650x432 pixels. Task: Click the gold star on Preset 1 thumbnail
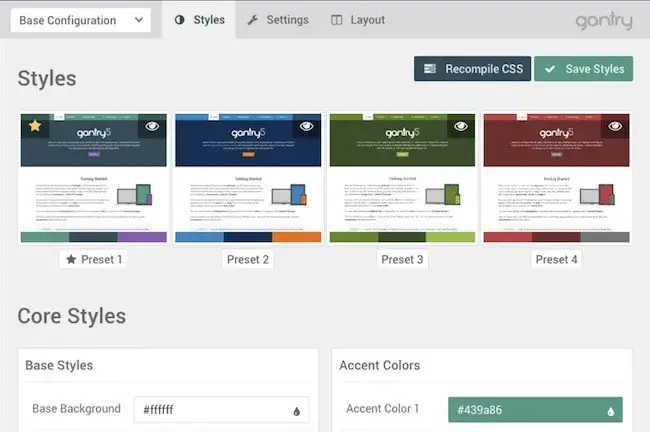[35, 126]
